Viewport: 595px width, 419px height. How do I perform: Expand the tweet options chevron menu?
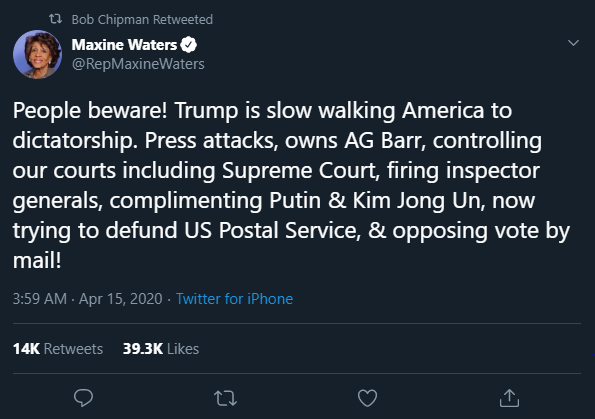click(573, 43)
